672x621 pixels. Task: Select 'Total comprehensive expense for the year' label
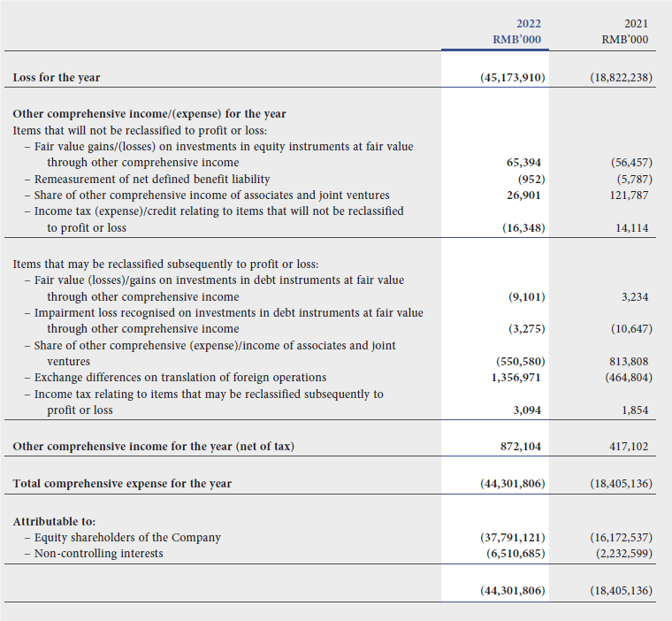click(122, 484)
